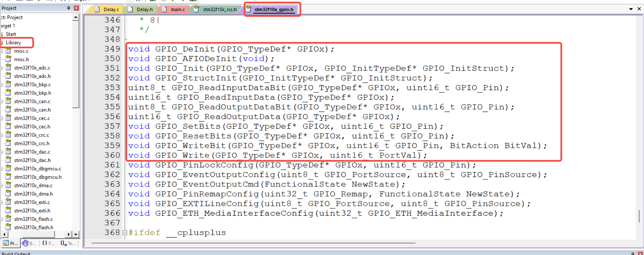Close the Project panel with red X

(x=76, y=8)
